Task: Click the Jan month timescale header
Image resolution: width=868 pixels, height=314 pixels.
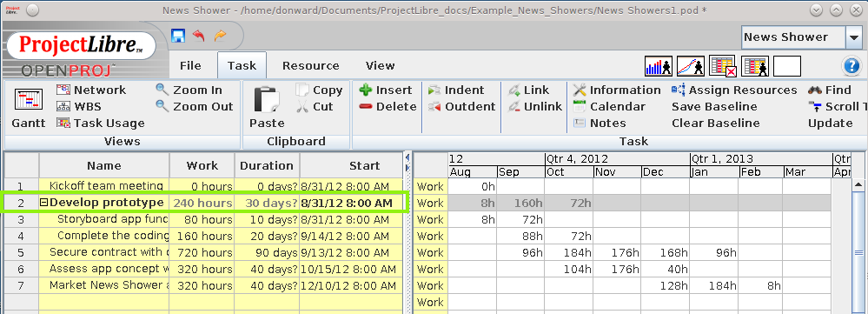Action: tap(714, 172)
